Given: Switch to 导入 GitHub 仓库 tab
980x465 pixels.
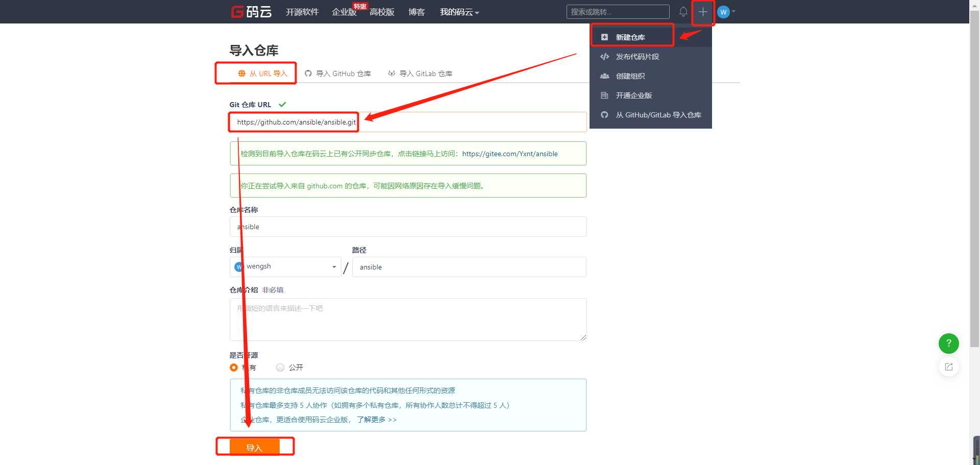Looking at the screenshot, I should pyautogui.click(x=338, y=74).
